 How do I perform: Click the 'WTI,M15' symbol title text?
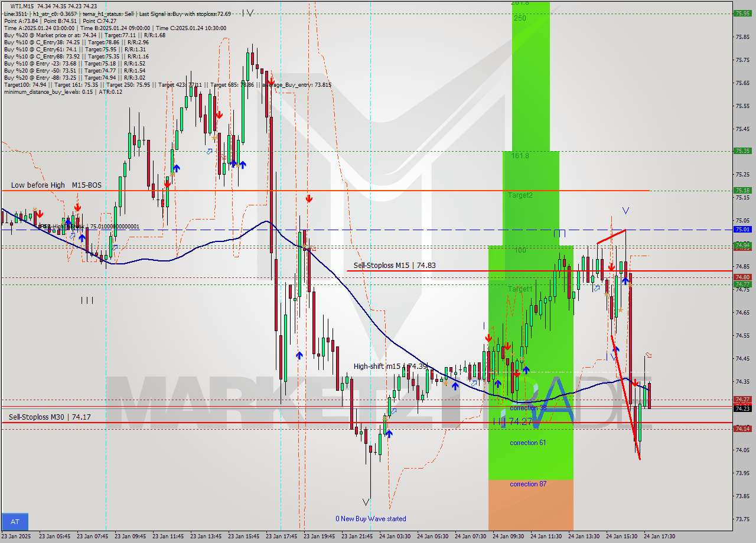point(23,6)
